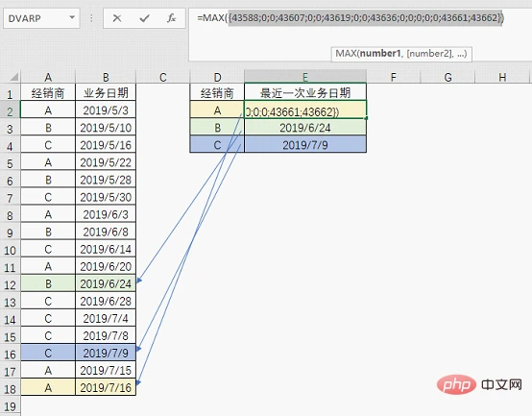Click cell B2 with date 2019/5/3
Image resolution: width=532 pixels, height=416 pixels.
[x=106, y=110]
